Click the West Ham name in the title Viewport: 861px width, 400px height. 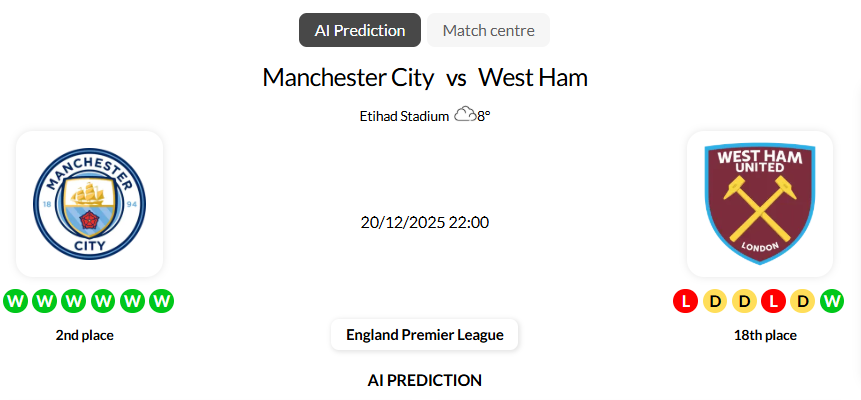tap(533, 77)
